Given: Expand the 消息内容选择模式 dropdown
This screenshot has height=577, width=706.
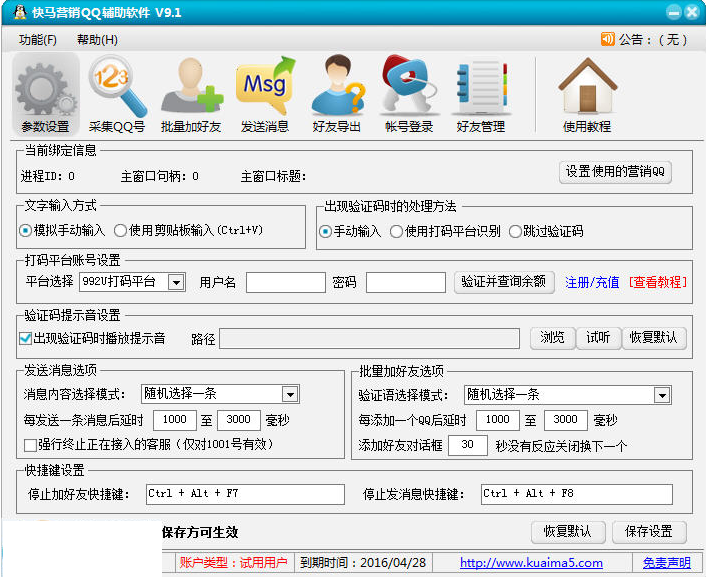Looking at the screenshot, I should [x=290, y=394].
